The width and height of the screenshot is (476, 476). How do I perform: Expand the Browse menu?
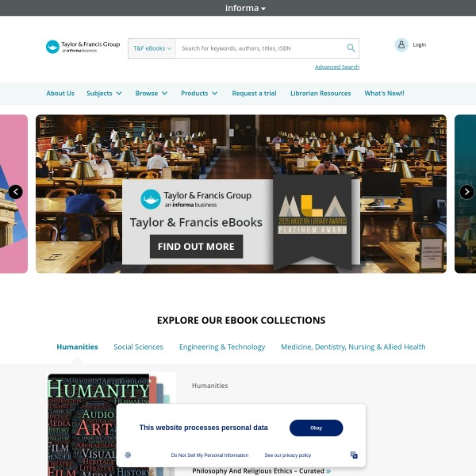pos(152,93)
